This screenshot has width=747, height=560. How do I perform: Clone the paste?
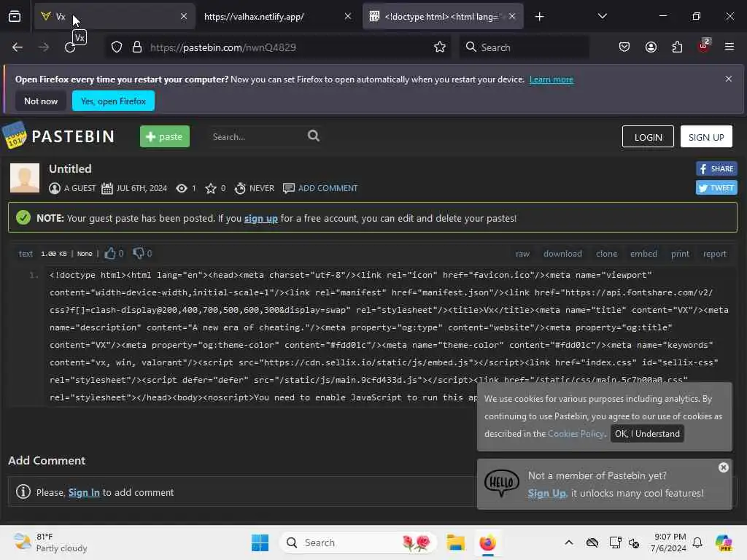pos(606,254)
